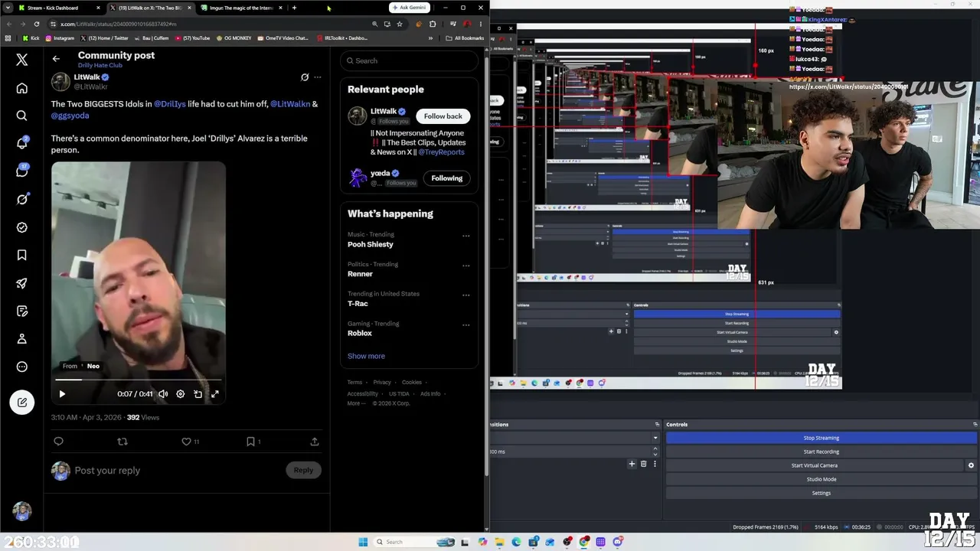Stop Streaming in OBS Controls

point(822,438)
